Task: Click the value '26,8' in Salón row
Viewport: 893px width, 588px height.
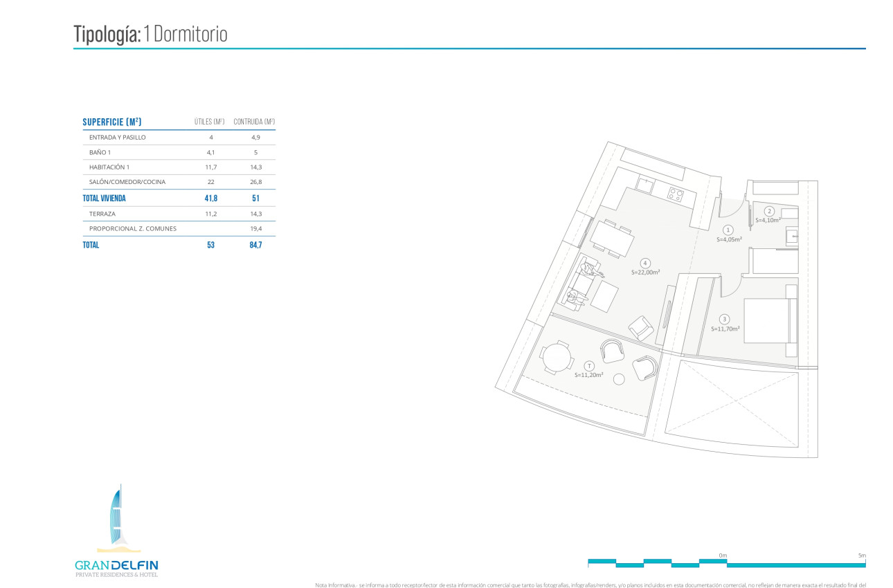Action: pos(255,182)
